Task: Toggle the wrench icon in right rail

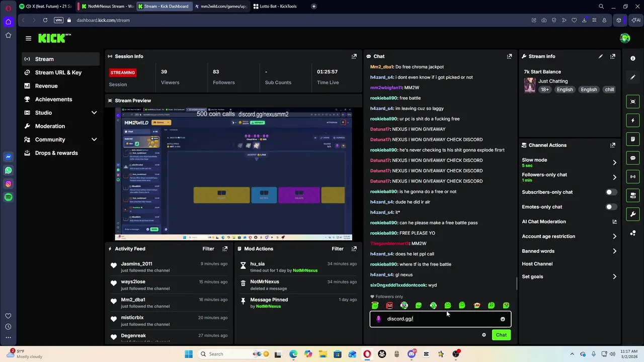Action: pos(633,214)
